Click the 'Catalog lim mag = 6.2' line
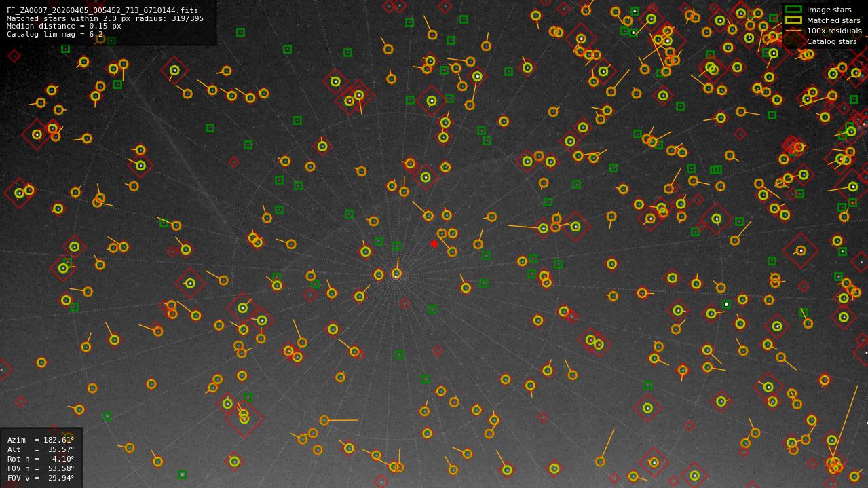 point(55,34)
